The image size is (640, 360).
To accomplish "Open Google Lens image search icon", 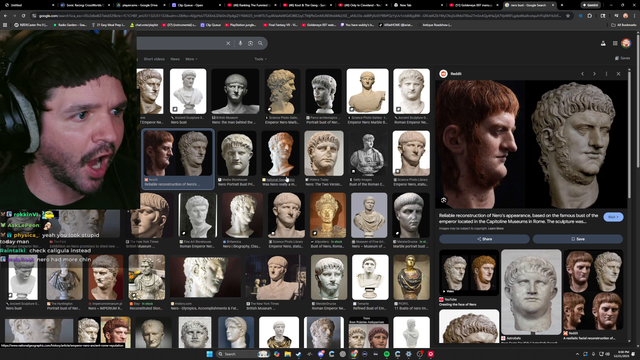I will pyautogui.click(x=250, y=43).
